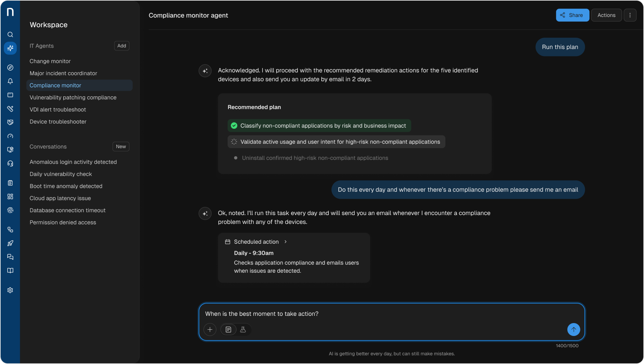Send the message with the arrow button
This screenshot has height=364, width=644.
click(x=574, y=330)
